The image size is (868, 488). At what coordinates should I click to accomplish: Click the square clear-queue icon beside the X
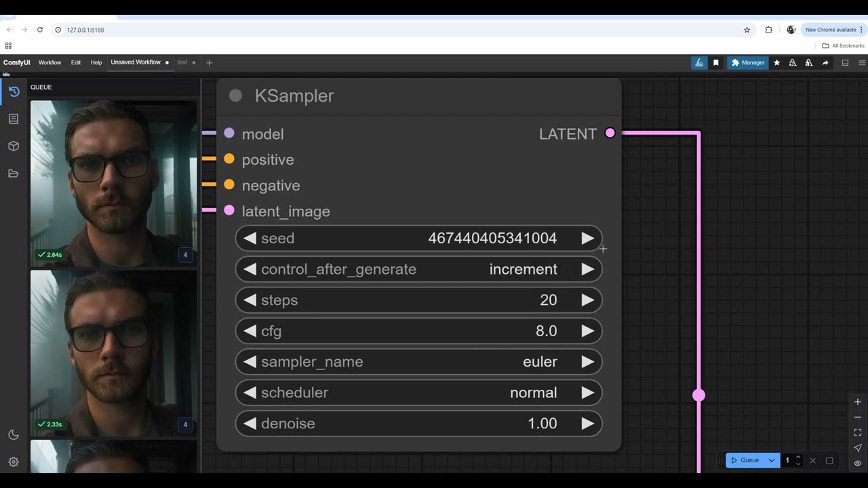[x=829, y=460]
